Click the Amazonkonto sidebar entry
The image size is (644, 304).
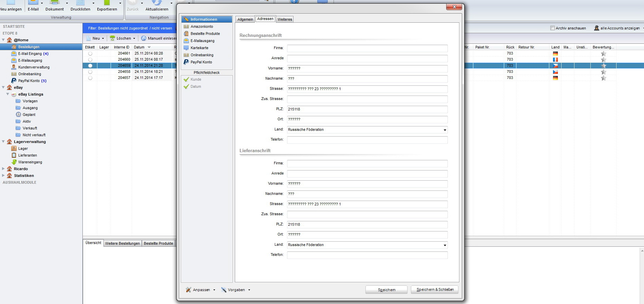tap(202, 26)
